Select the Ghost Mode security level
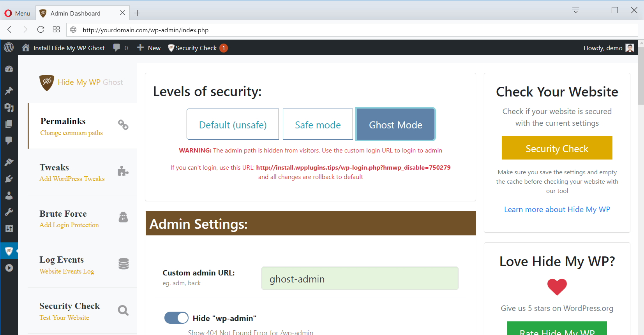Image resolution: width=644 pixels, height=335 pixels. [395, 125]
